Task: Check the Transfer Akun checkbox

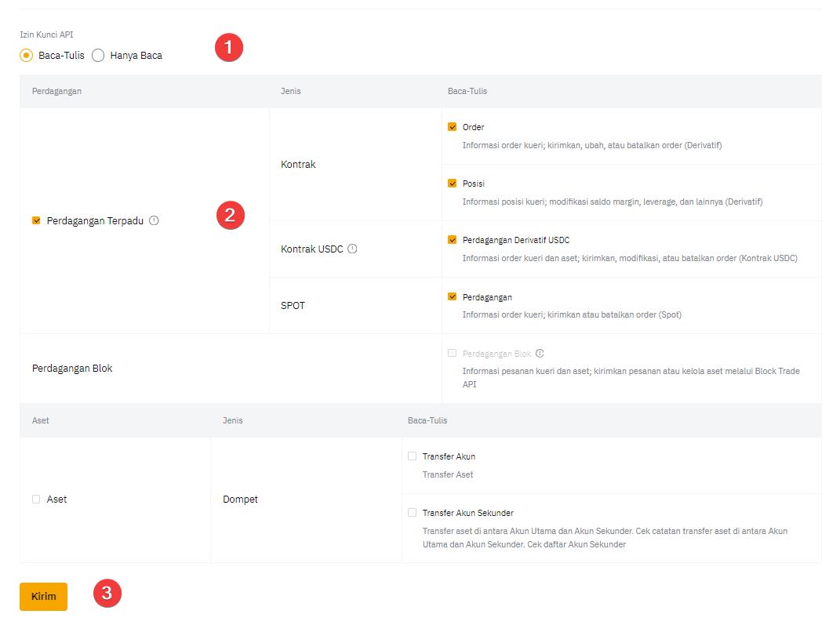Action: click(x=412, y=456)
